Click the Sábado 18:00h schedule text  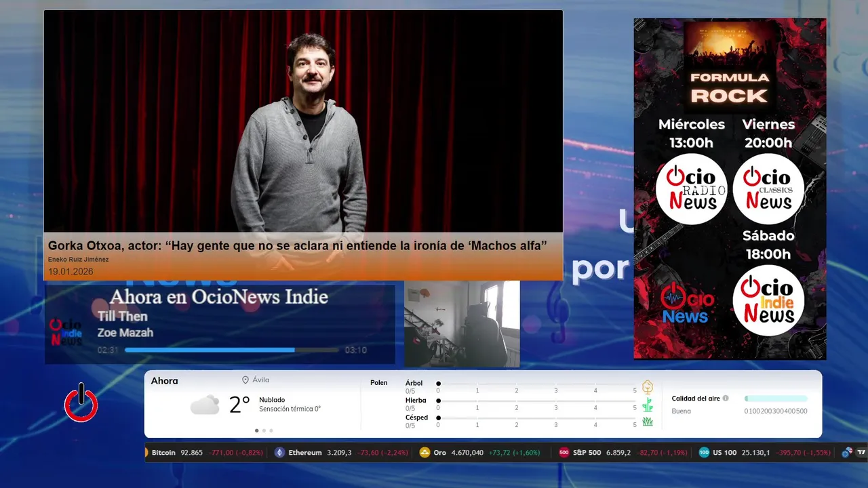pyautogui.click(x=768, y=245)
